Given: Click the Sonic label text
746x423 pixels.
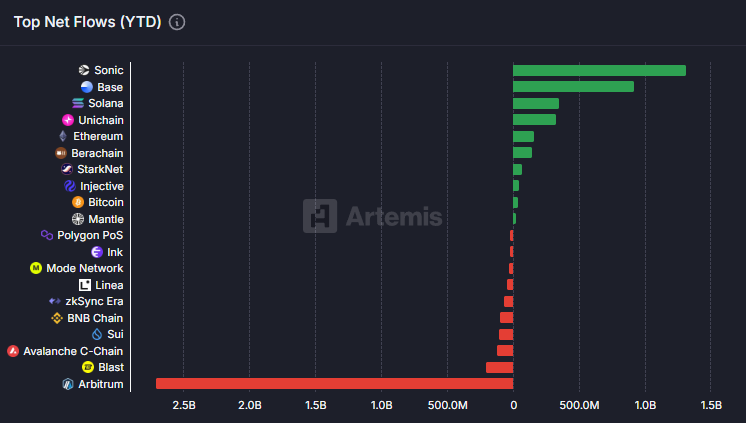Looking at the screenshot, I should [x=108, y=70].
